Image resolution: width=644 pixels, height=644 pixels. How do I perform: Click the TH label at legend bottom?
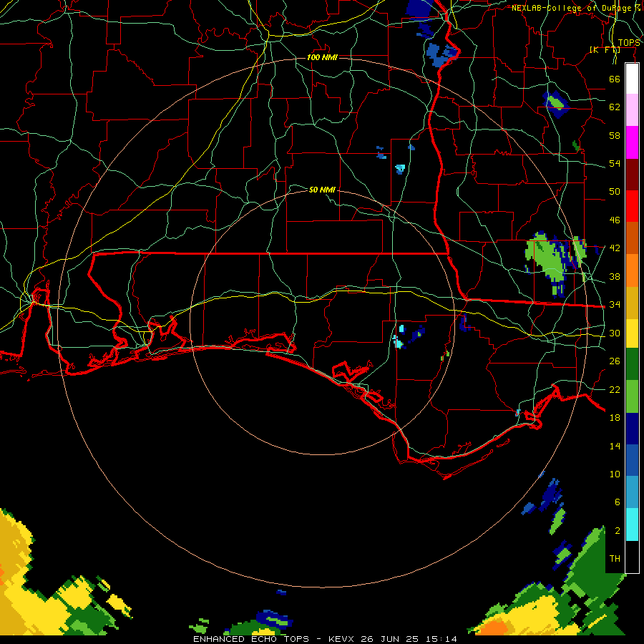pos(615,559)
